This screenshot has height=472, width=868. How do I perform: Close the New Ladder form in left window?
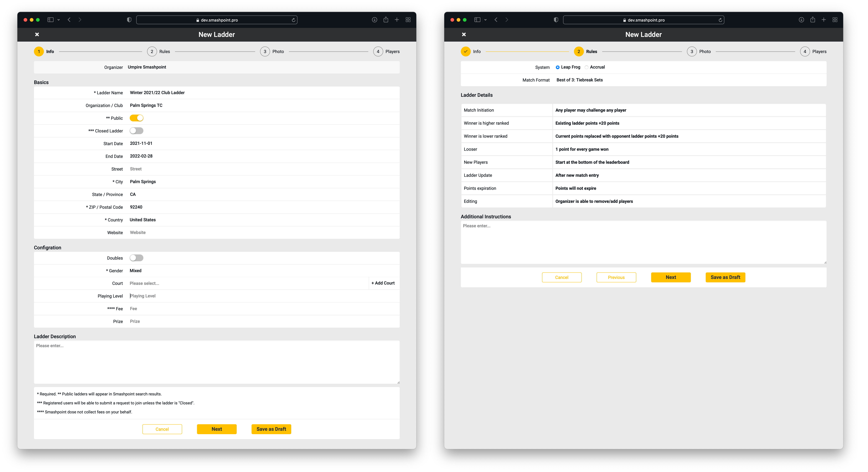coord(37,34)
